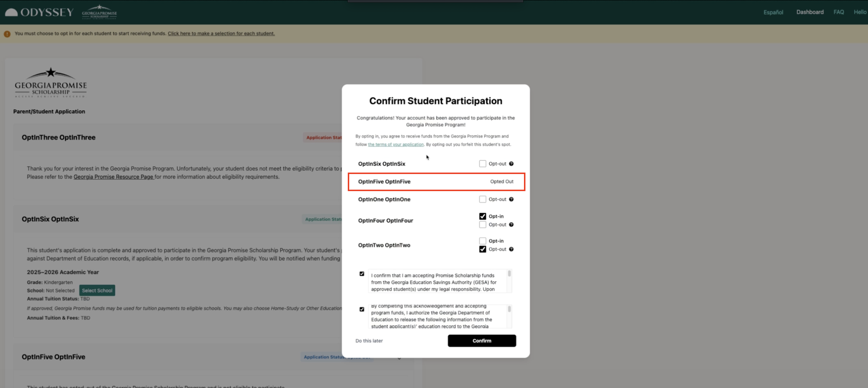Click the 'Confirm Student Participation' heading
The image size is (868, 388).
(x=435, y=101)
